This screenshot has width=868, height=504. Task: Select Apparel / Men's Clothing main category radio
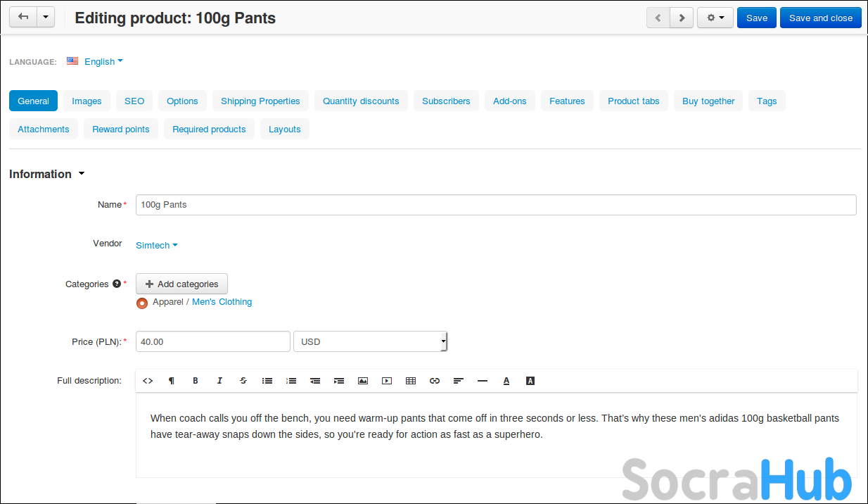142,303
